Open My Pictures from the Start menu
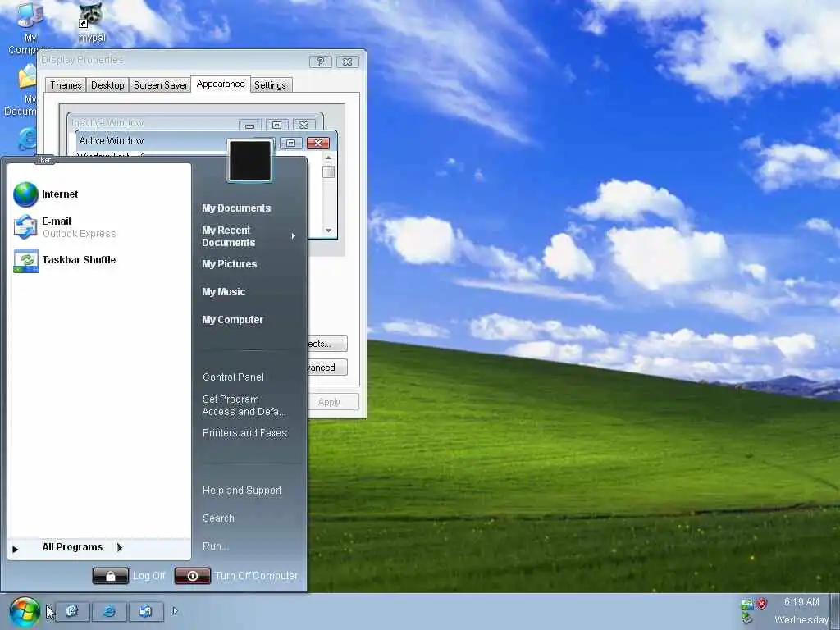The image size is (840, 630). pos(230,263)
